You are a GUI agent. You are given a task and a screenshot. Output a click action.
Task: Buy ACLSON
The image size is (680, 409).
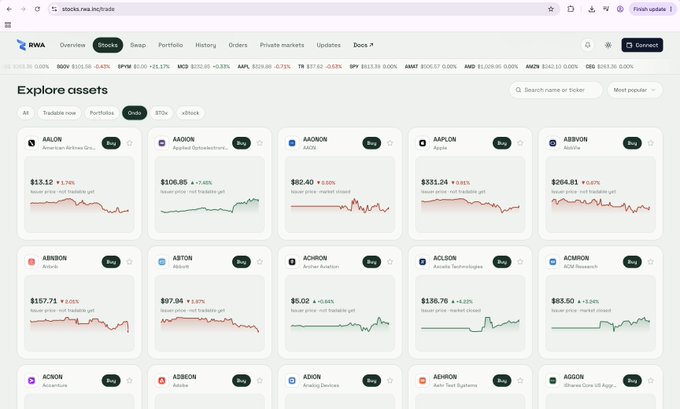coord(502,262)
